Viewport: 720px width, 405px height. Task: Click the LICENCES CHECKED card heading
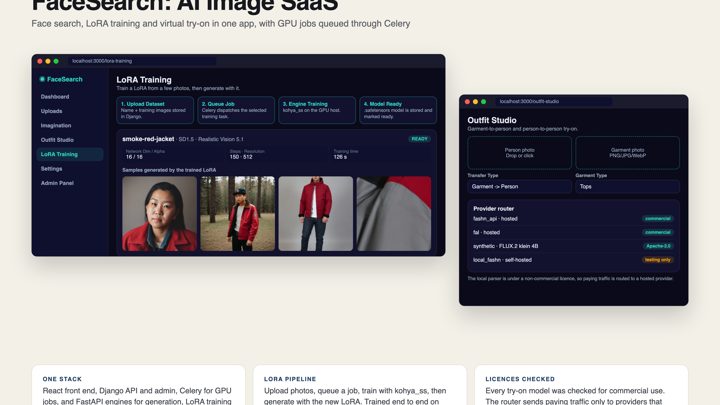point(520,379)
